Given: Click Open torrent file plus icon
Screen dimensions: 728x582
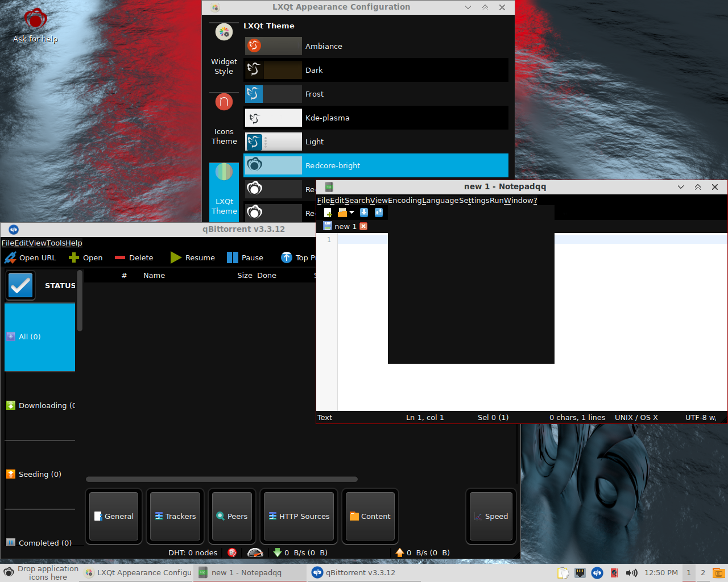Looking at the screenshot, I should [74, 257].
